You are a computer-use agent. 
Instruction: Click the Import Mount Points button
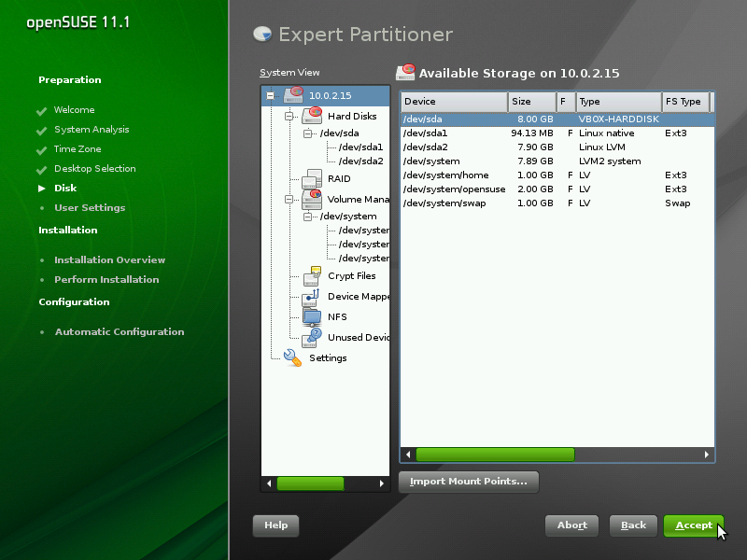click(x=469, y=482)
